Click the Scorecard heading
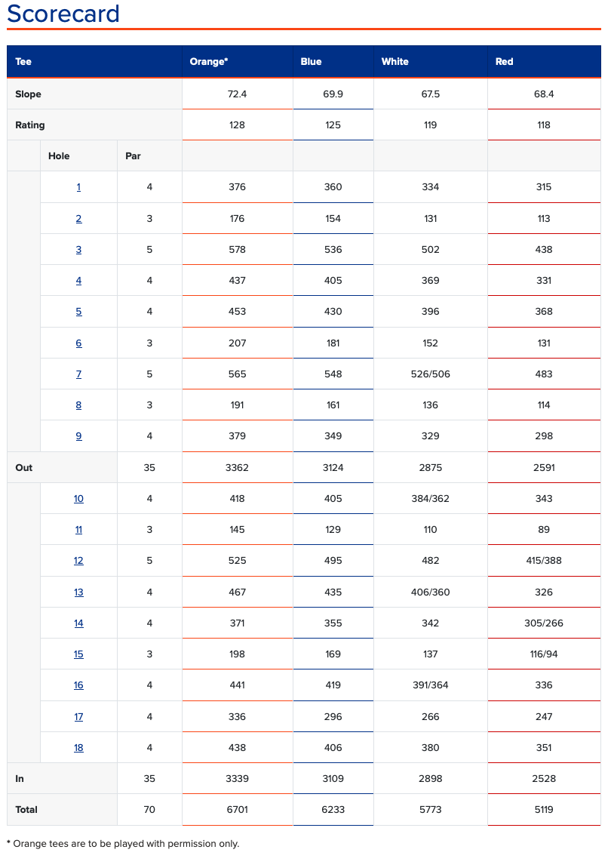Viewport: 611px width, 868px height. point(63,14)
